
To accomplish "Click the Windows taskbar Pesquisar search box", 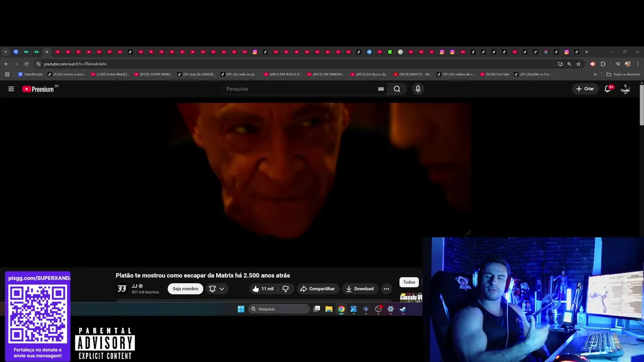I will tap(279, 309).
